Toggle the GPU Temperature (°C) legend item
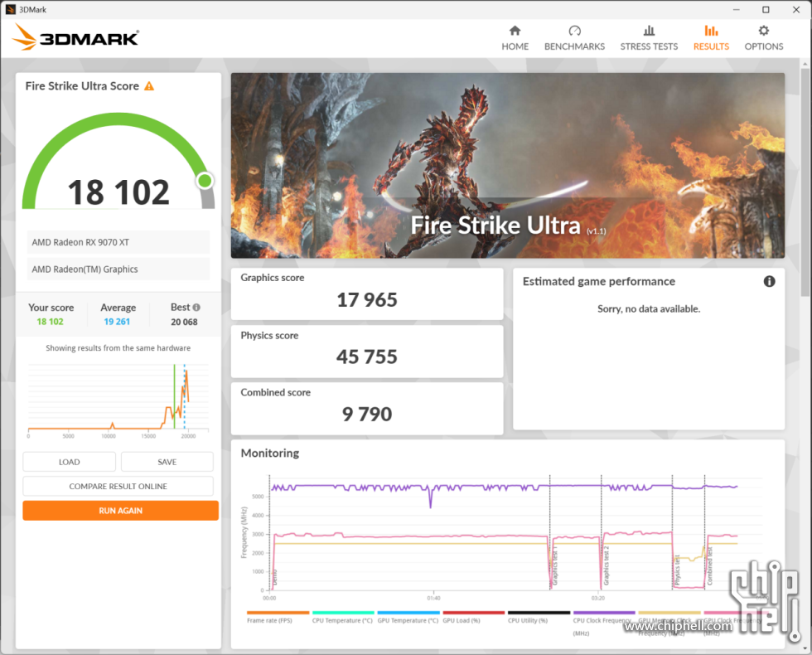Screen dimensions: 812x655 pos(408,617)
